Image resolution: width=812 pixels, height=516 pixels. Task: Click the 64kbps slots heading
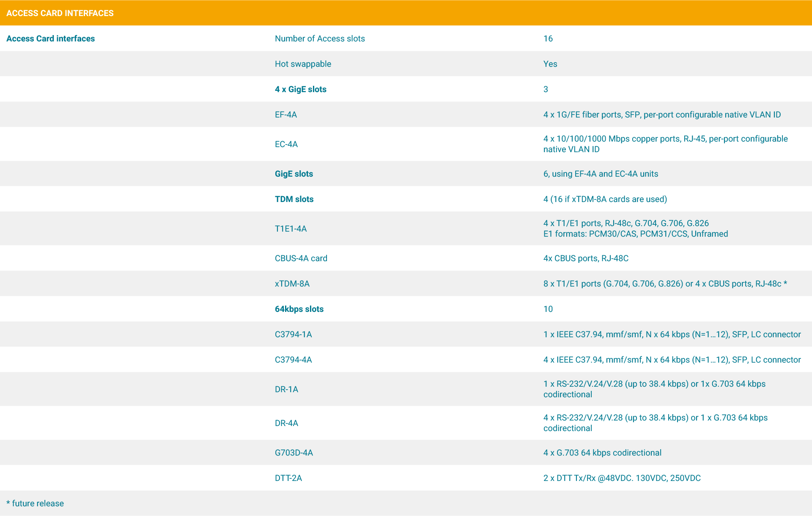299,309
